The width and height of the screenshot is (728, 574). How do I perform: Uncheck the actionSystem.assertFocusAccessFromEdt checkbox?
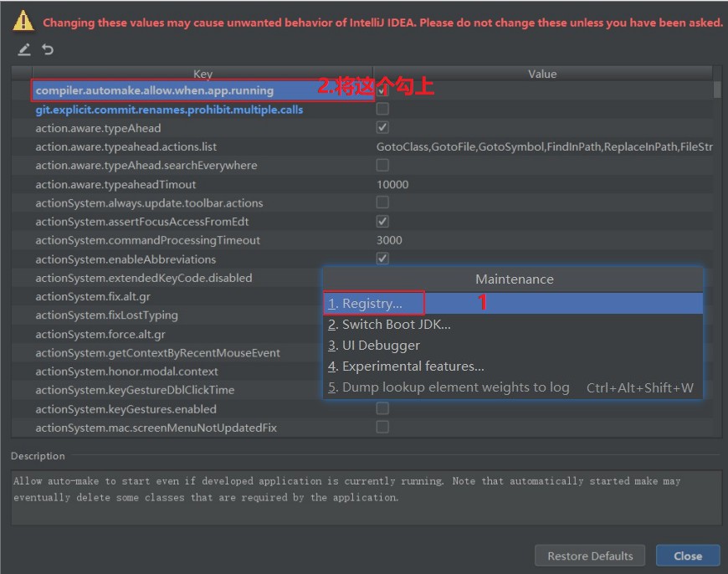[x=382, y=222]
